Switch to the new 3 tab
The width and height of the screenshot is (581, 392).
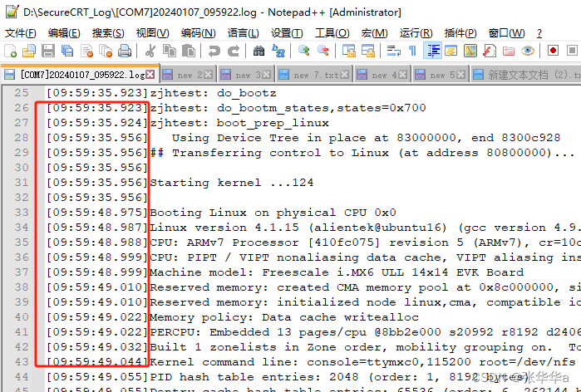click(245, 75)
